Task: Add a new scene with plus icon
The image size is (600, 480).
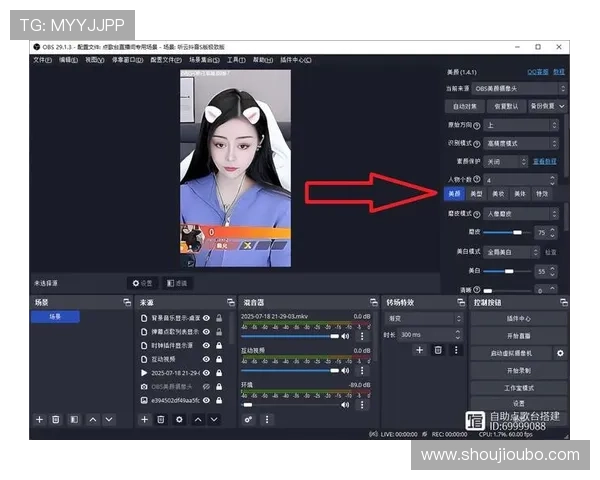Action: coord(40,420)
